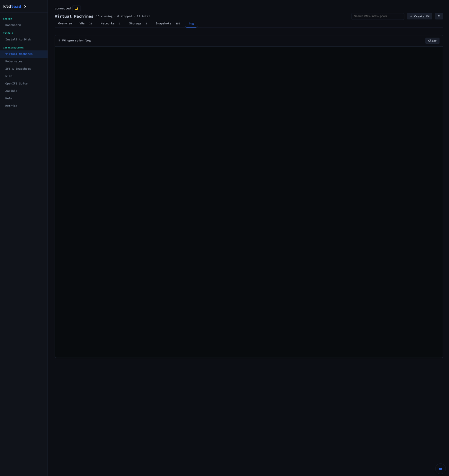
Task: Switch to the Storage tab
Action: [138, 23]
